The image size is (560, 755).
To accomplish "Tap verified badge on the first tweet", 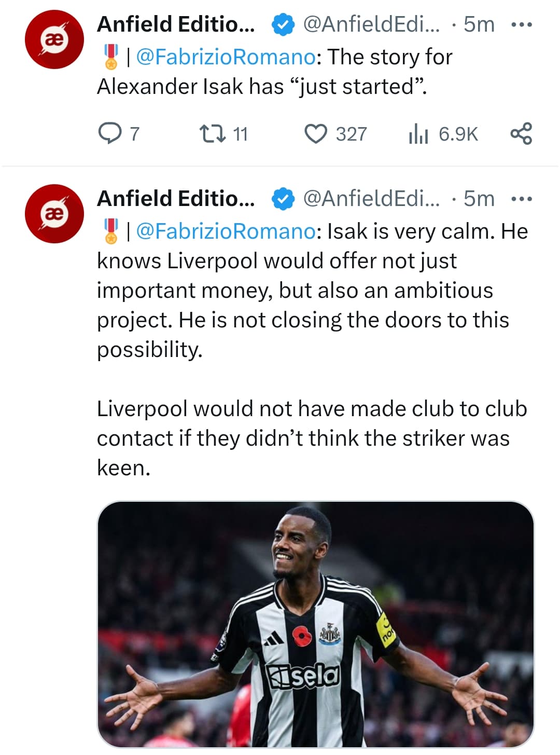I will tap(283, 24).
